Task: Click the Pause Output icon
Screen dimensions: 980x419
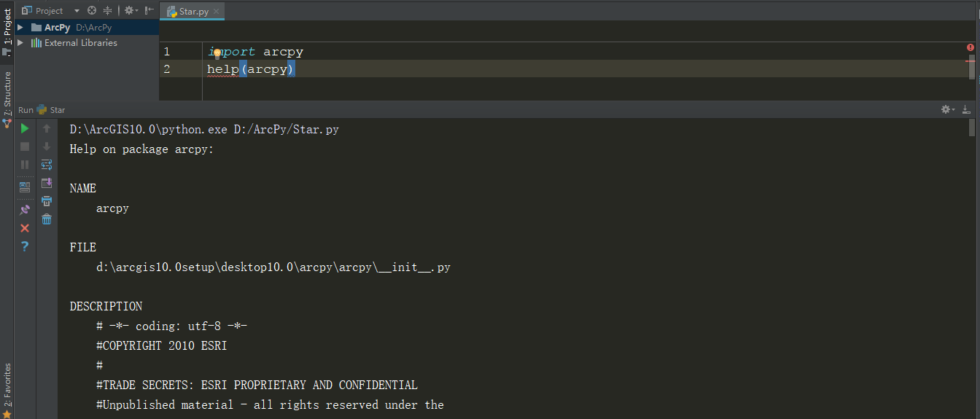Action: pos(25,165)
